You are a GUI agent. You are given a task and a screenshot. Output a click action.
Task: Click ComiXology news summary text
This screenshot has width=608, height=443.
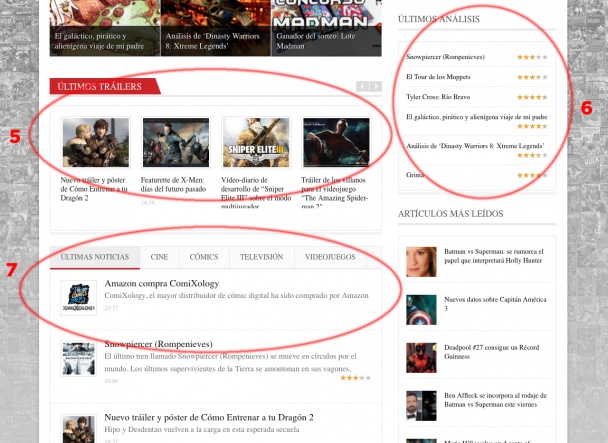pyautogui.click(x=236, y=296)
